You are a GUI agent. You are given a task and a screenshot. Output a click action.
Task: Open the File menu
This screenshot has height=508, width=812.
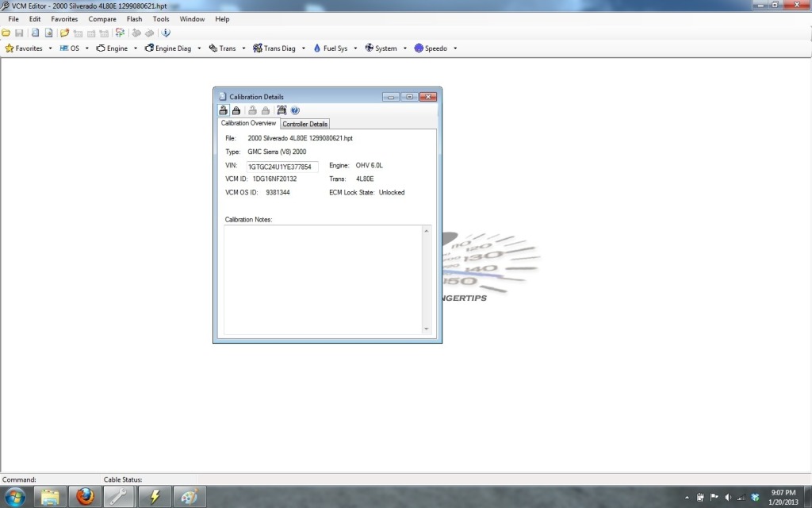13,19
